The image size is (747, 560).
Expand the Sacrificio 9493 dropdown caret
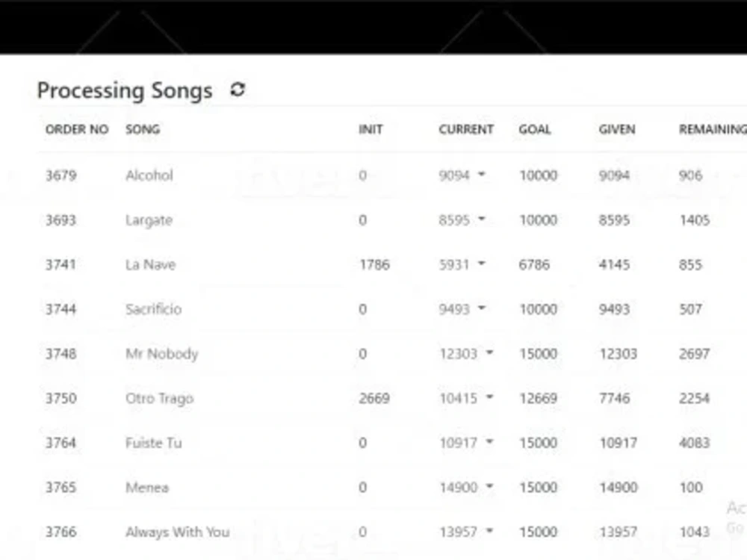point(482,308)
